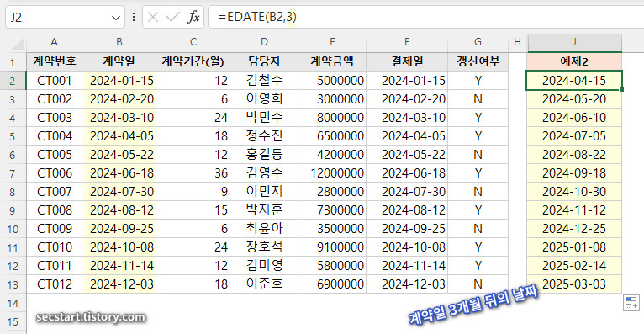Click the Insert Function fx icon

point(193,18)
